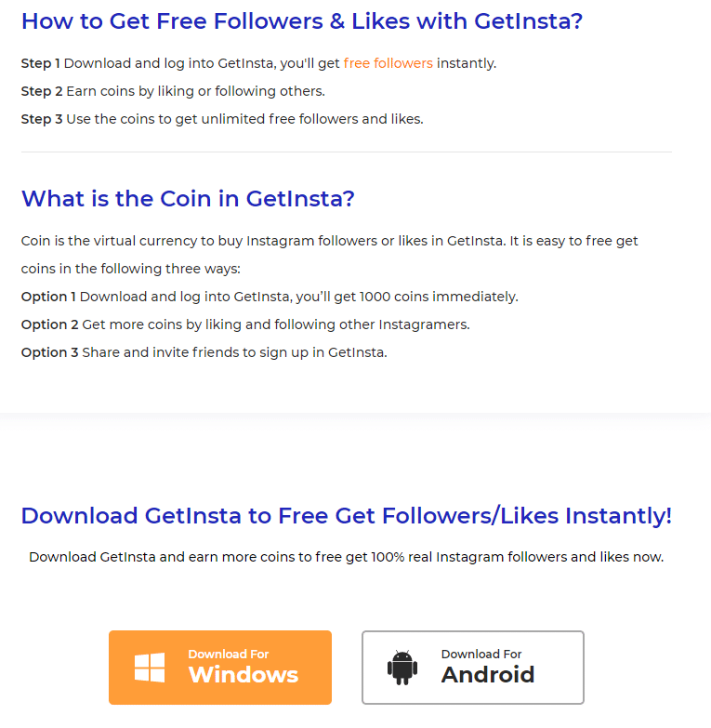
Task: Click the Download For Windows button
Action: click(220, 668)
